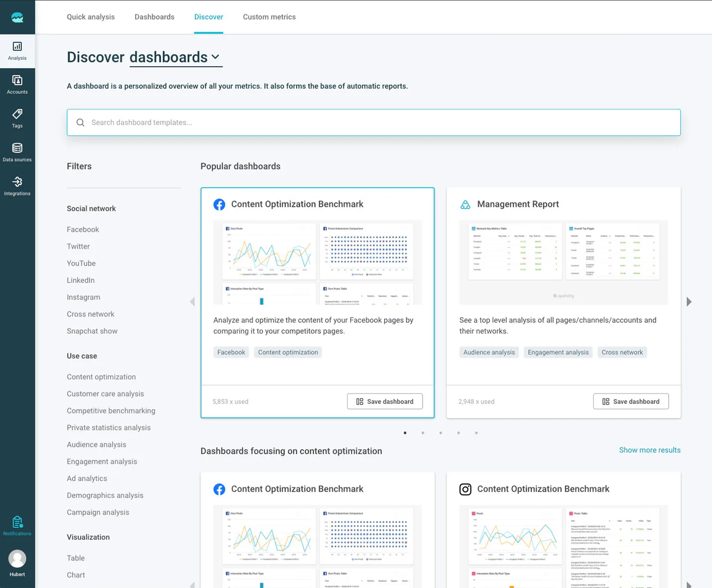This screenshot has height=588, width=712.
Task: Go to next popular dashboards with right arrow
Action: click(689, 302)
